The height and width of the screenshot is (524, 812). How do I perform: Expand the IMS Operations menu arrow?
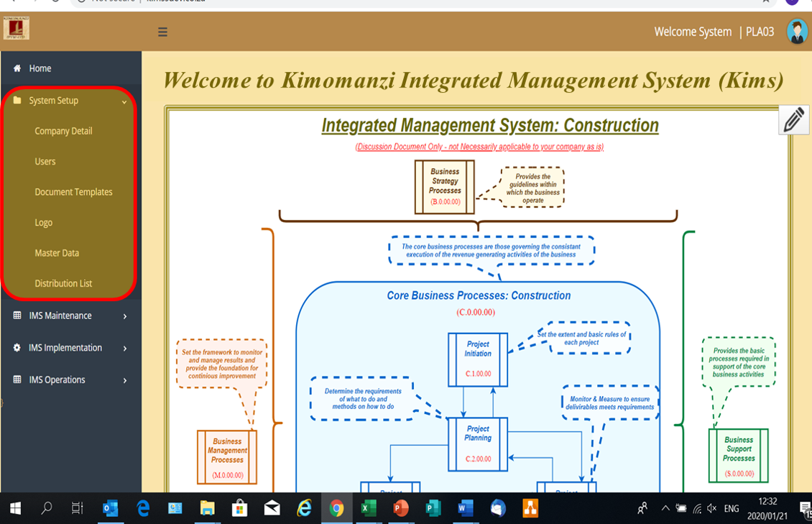point(125,380)
